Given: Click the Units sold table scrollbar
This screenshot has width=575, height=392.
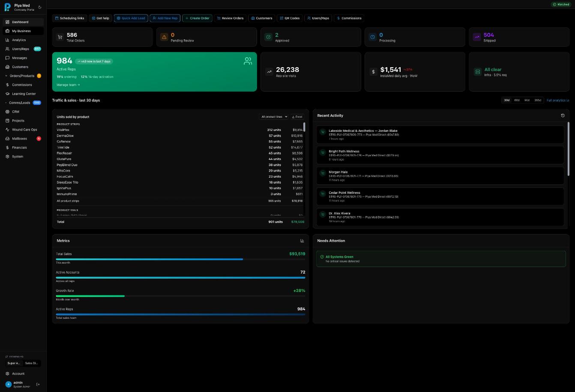Looking at the screenshot, I should click(305, 127).
